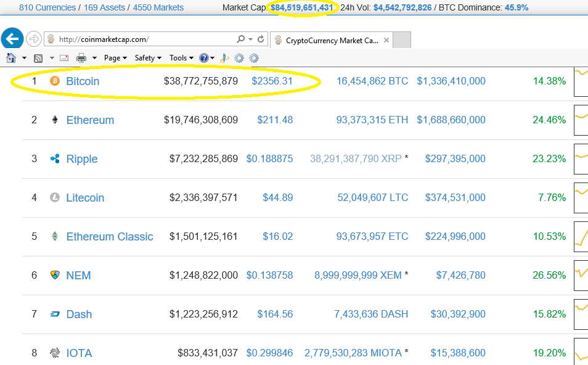Click the Bitcoin coin logo icon

coord(55,81)
